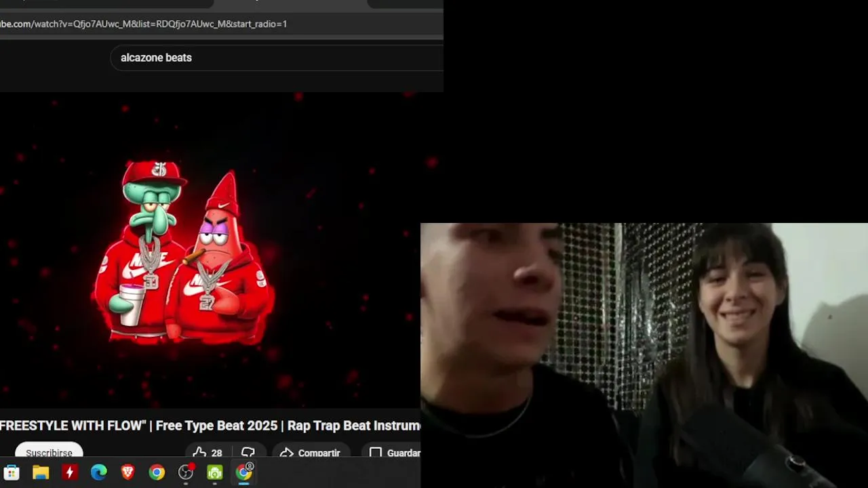Open the first Chrome taskbar icon
This screenshot has width=868, height=488.
point(157,472)
